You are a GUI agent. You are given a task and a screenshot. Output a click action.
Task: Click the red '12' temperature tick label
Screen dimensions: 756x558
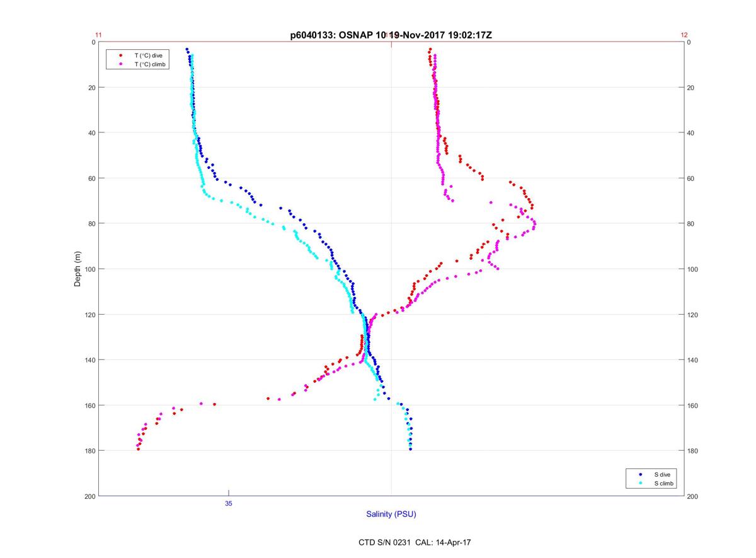(x=684, y=35)
